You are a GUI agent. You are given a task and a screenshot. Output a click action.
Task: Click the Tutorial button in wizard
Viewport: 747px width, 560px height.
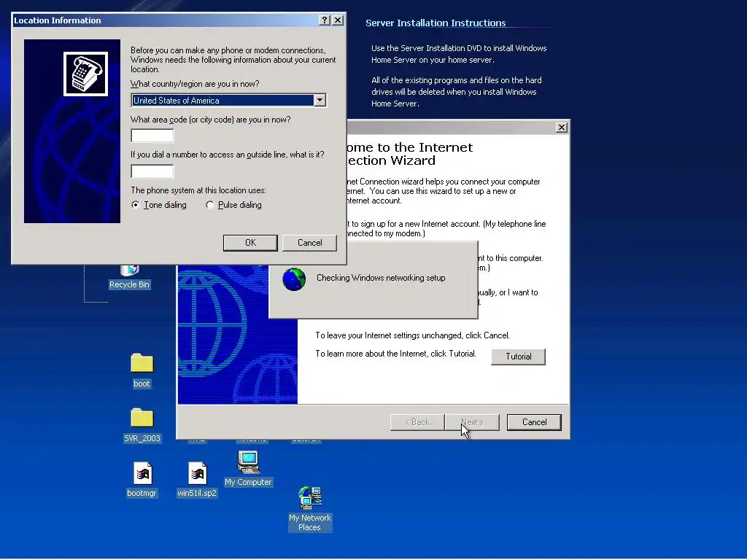(519, 357)
